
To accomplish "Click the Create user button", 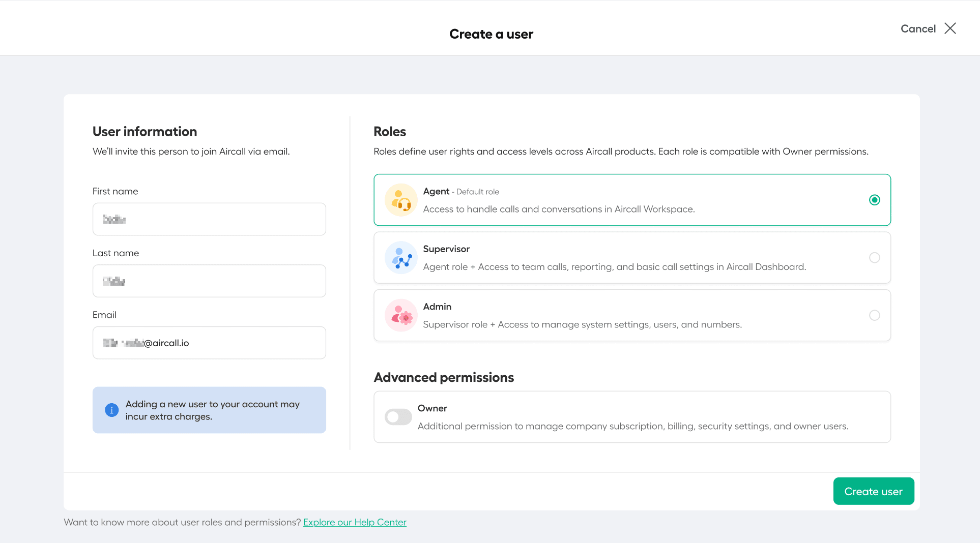I will [x=873, y=491].
